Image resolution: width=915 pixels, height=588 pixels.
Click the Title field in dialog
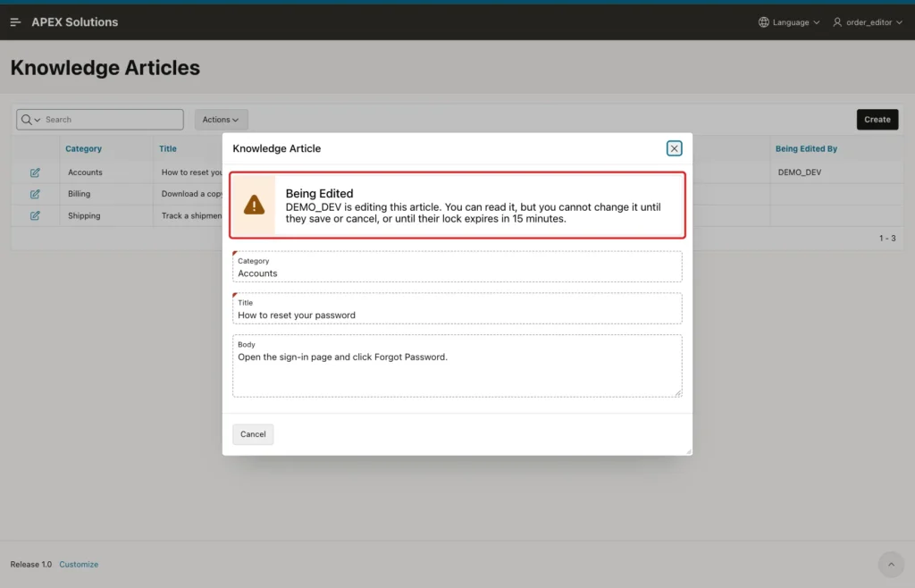coord(457,308)
